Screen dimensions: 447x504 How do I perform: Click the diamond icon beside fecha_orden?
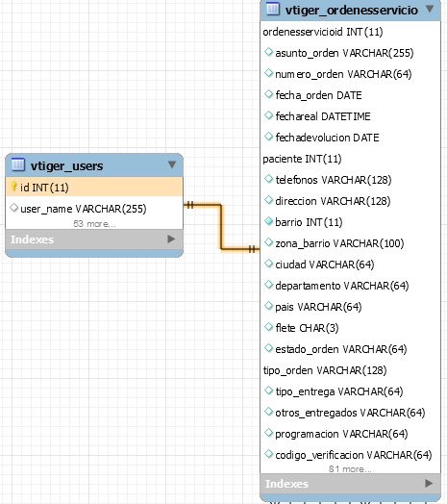pos(268,94)
